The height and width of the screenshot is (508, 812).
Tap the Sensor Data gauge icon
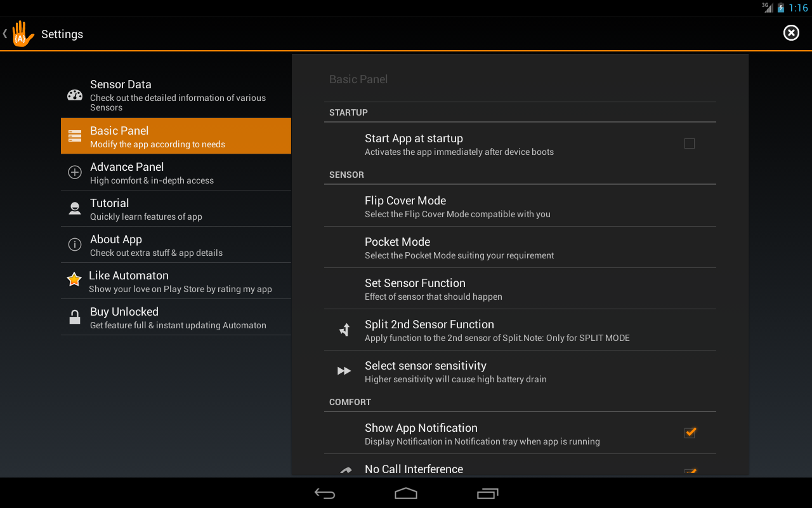pos(75,95)
